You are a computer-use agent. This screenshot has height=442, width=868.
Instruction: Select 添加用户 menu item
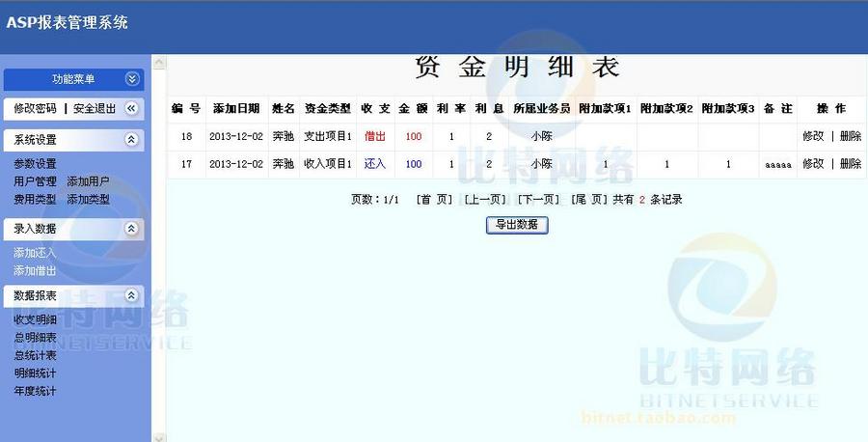(88, 181)
